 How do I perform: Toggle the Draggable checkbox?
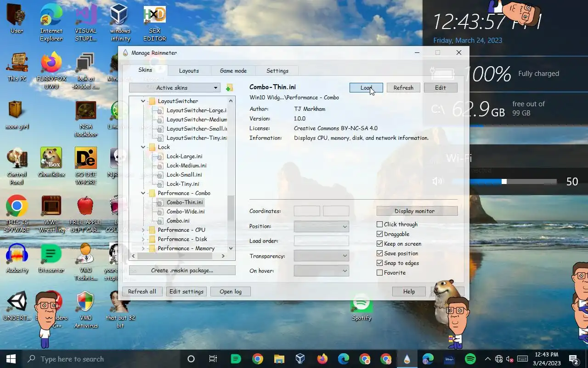coord(379,234)
